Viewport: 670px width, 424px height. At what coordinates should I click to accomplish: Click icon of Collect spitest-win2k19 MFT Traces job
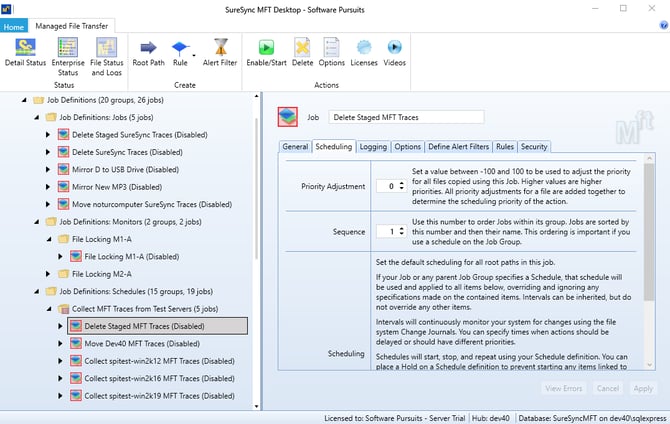(76, 396)
